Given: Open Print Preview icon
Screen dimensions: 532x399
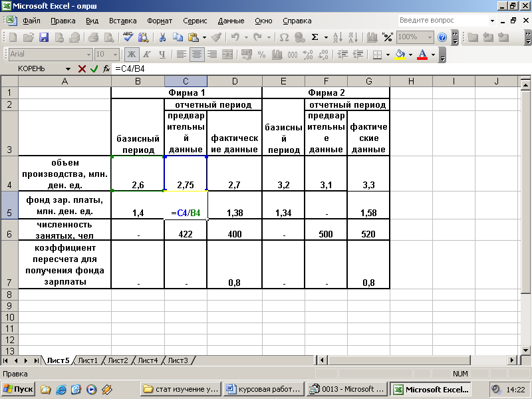Looking at the screenshot, I should (x=109, y=37).
